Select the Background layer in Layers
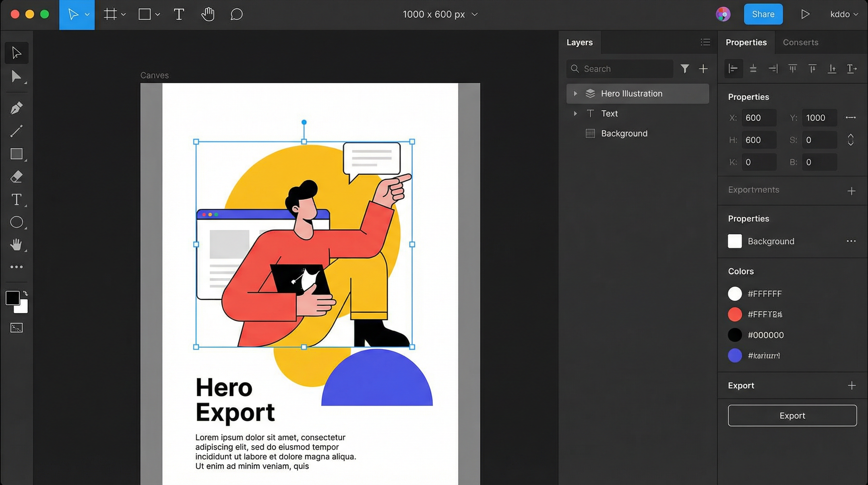 [x=624, y=134]
